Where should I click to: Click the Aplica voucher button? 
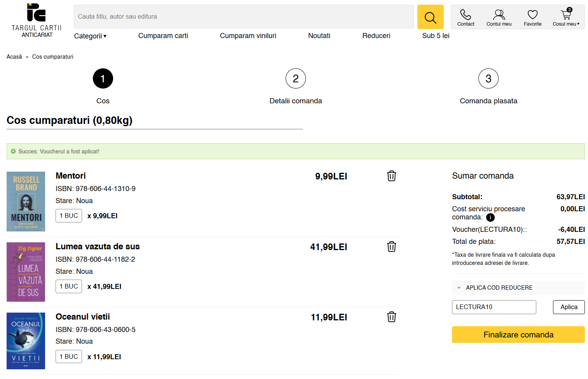569,307
